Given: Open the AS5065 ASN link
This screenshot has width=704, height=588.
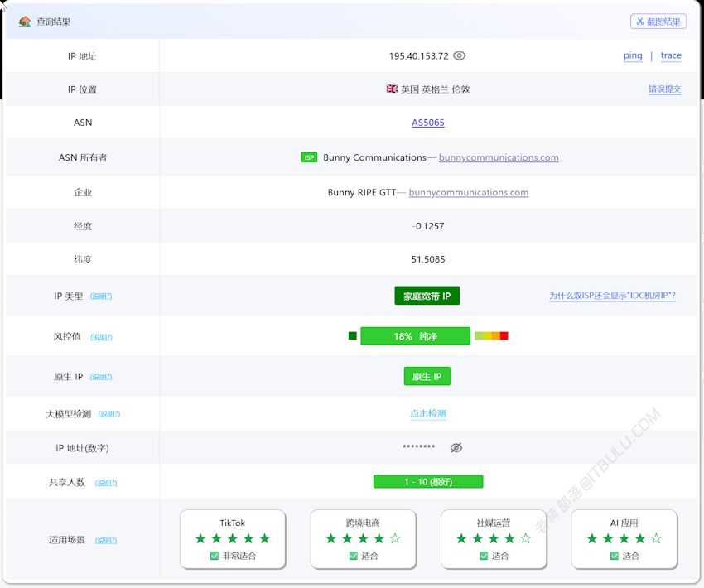Looking at the screenshot, I should 428,123.
